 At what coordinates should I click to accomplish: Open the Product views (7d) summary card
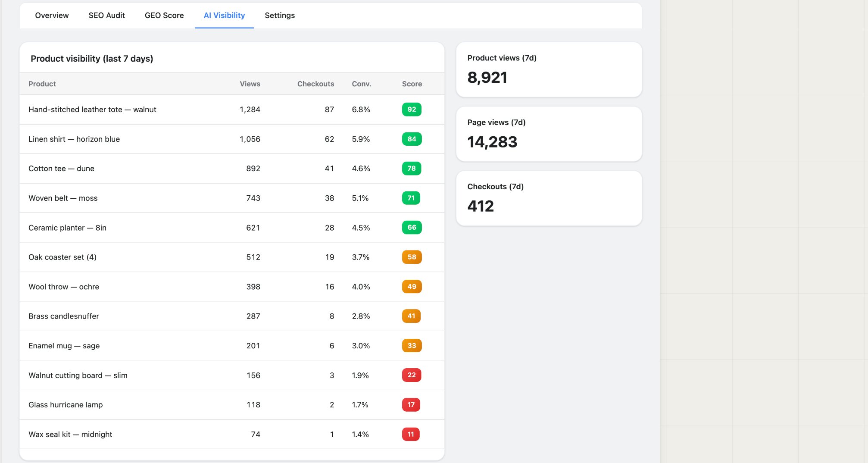pos(549,69)
